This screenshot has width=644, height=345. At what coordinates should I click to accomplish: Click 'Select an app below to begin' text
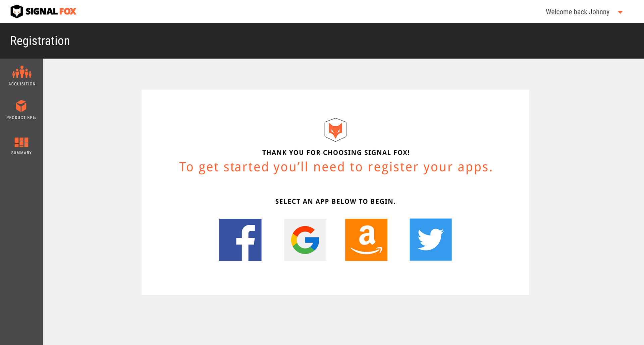(335, 201)
